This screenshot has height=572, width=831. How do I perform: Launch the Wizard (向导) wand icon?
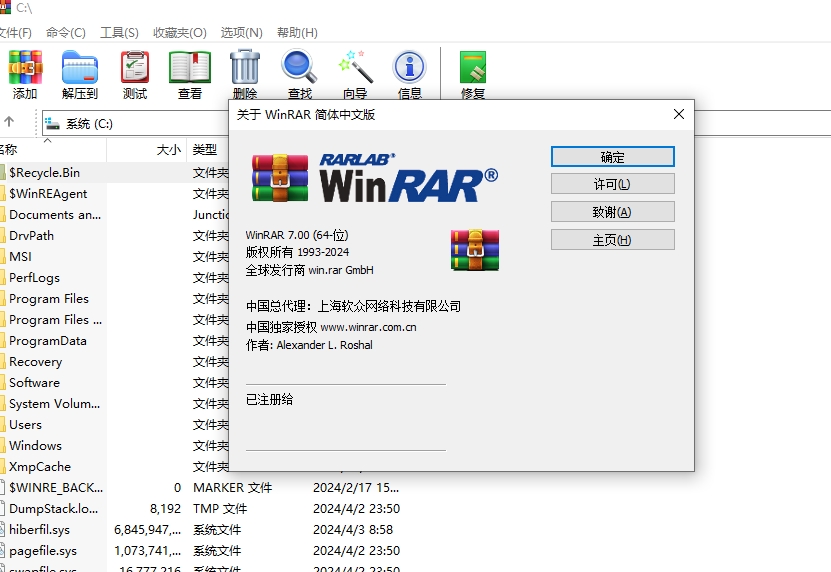click(x=355, y=67)
